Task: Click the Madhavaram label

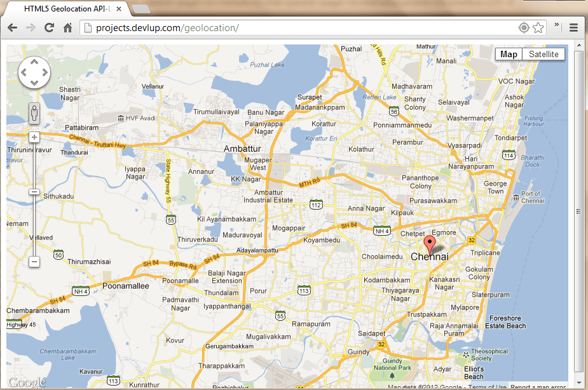Action: tap(412, 86)
